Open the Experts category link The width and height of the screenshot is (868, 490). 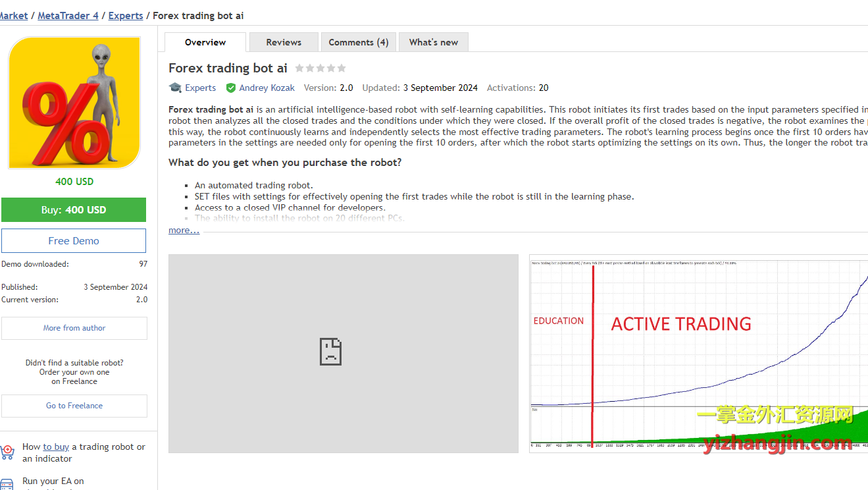(200, 88)
